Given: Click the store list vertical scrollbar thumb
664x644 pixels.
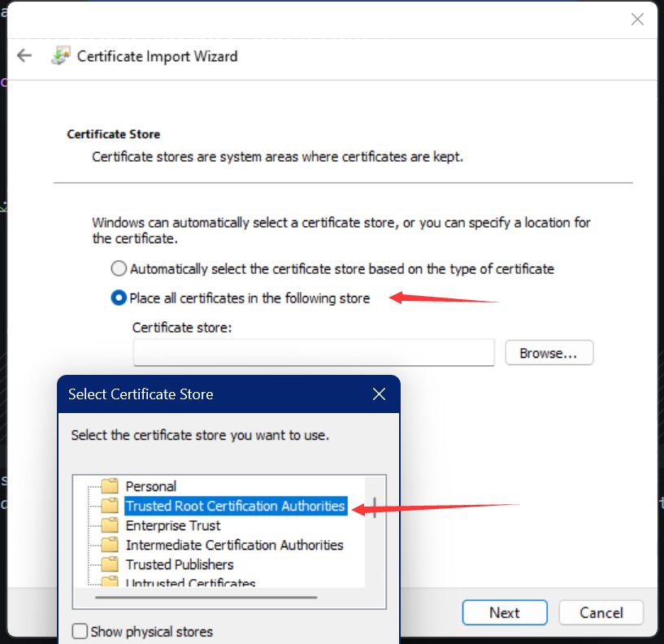Looking at the screenshot, I should [375, 507].
